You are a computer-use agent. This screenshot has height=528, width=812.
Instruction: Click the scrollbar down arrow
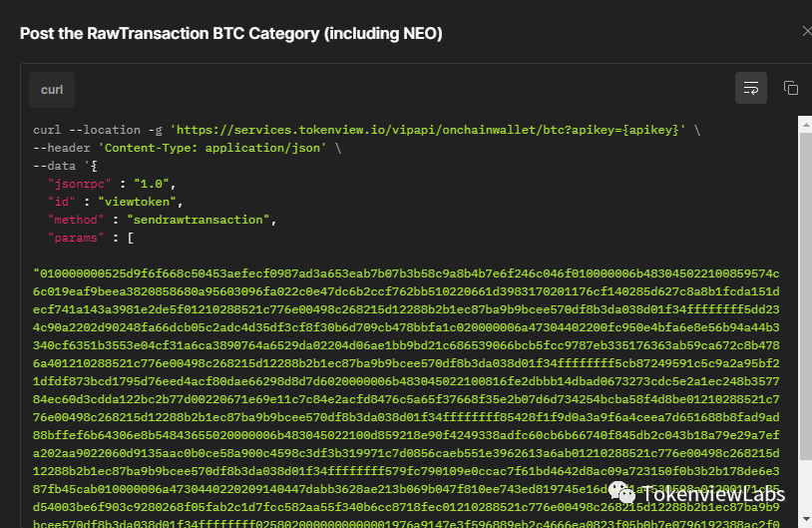point(804,520)
